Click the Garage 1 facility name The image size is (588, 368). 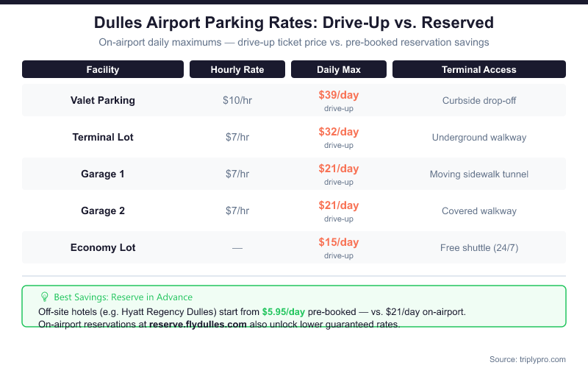pos(103,174)
